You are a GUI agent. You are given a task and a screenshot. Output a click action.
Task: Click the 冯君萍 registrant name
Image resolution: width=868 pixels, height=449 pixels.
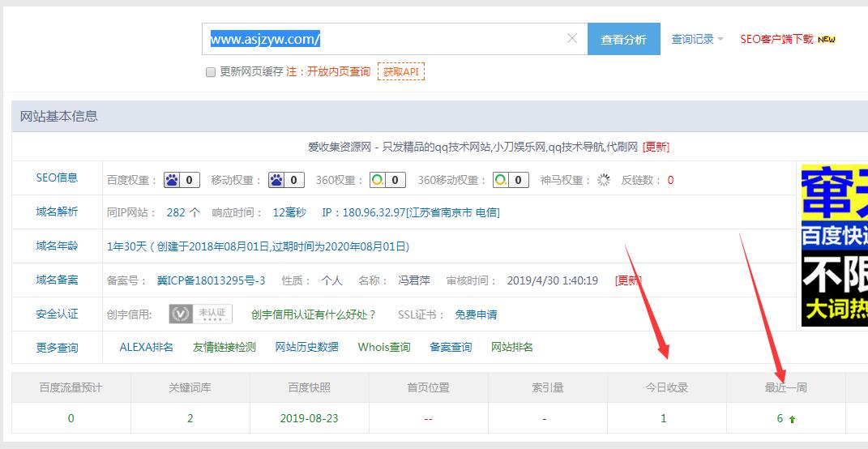(414, 280)
